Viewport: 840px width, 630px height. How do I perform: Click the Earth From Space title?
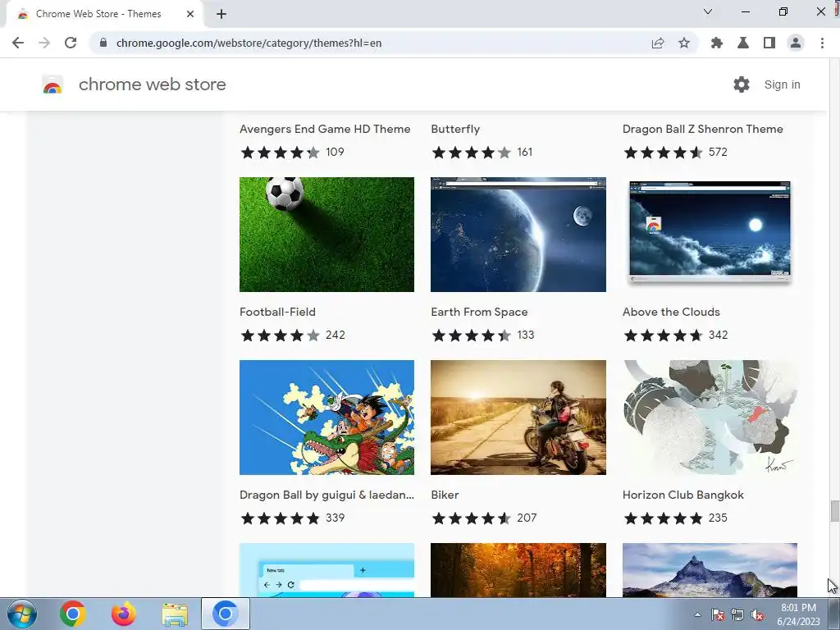(479, 312)
